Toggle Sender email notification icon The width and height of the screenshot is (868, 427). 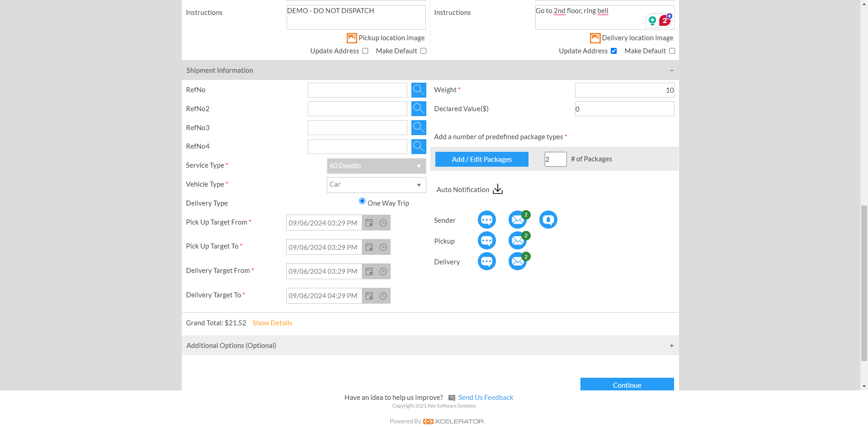click(518, 220)
